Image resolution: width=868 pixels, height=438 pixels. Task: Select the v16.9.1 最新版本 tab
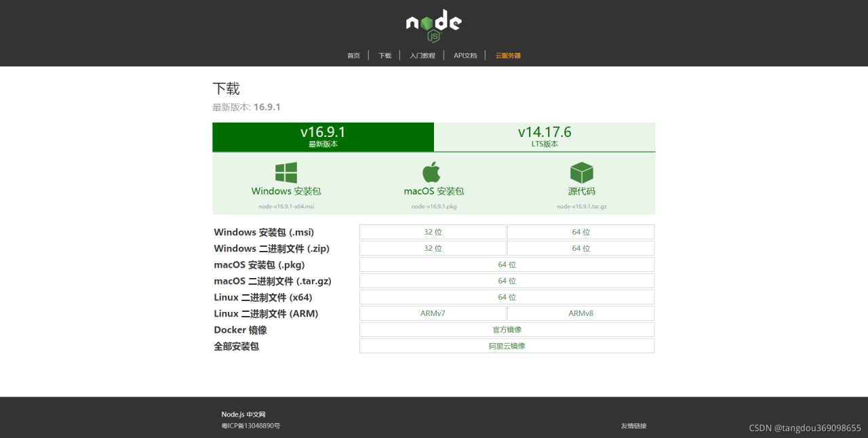(323, 137)
